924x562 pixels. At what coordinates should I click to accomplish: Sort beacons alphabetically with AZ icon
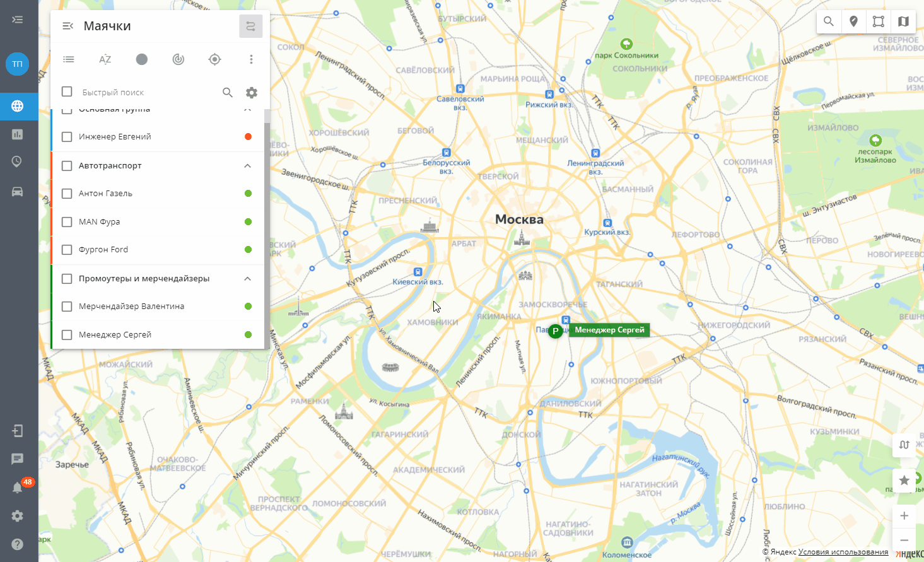click(105, 59)
